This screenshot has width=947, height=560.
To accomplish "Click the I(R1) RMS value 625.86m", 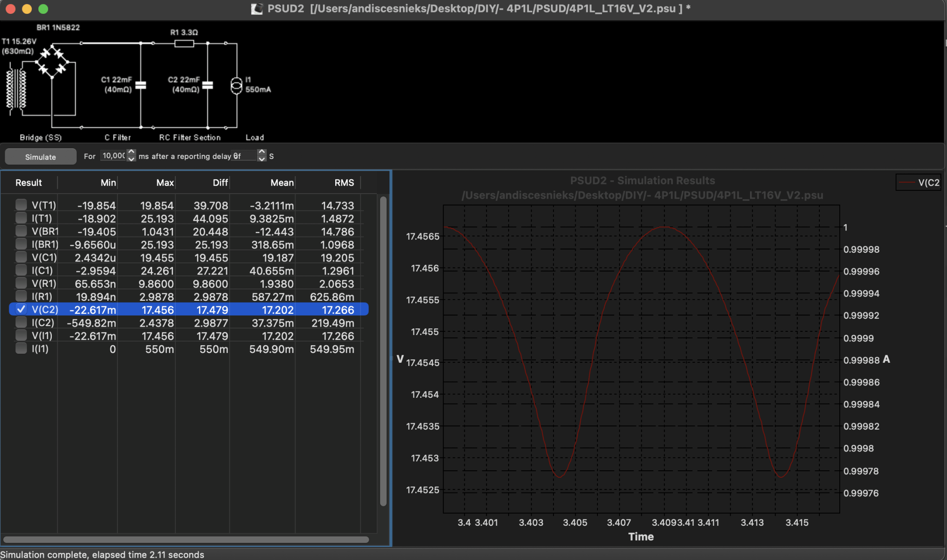I will click(x=332, y=297).
